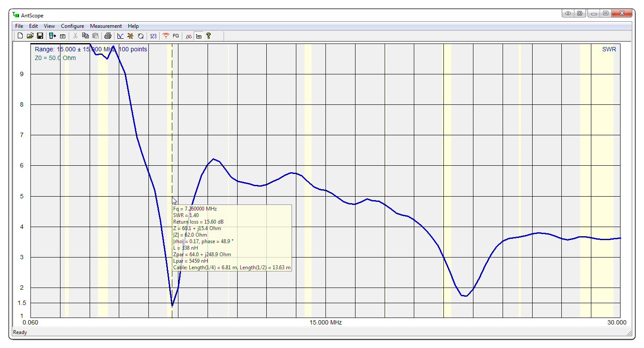
Task: Maximize the AntScope window
Action: pos(605,13)
